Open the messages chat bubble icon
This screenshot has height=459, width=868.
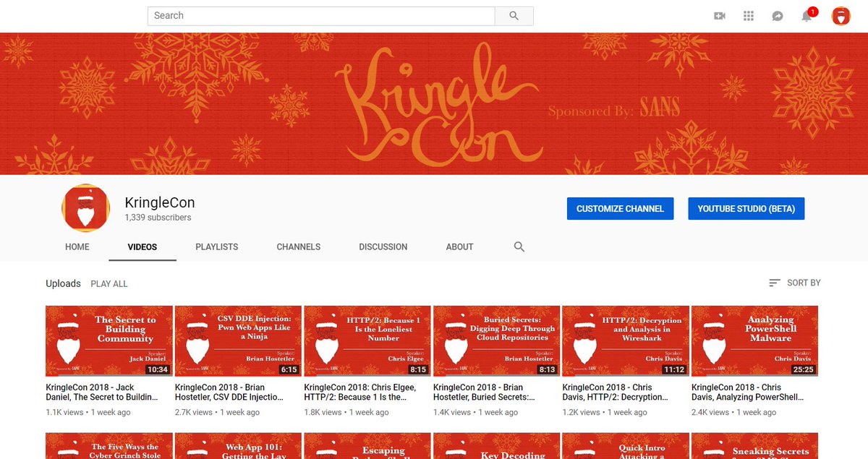[x=778, y=16]
